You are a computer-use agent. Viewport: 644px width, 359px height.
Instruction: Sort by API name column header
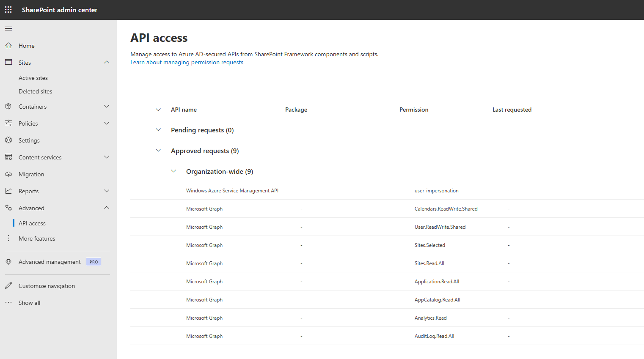click(184, 110)
